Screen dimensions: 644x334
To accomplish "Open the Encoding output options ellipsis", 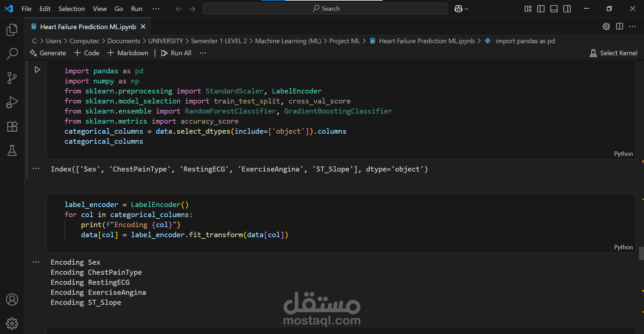I will (36, 262).
